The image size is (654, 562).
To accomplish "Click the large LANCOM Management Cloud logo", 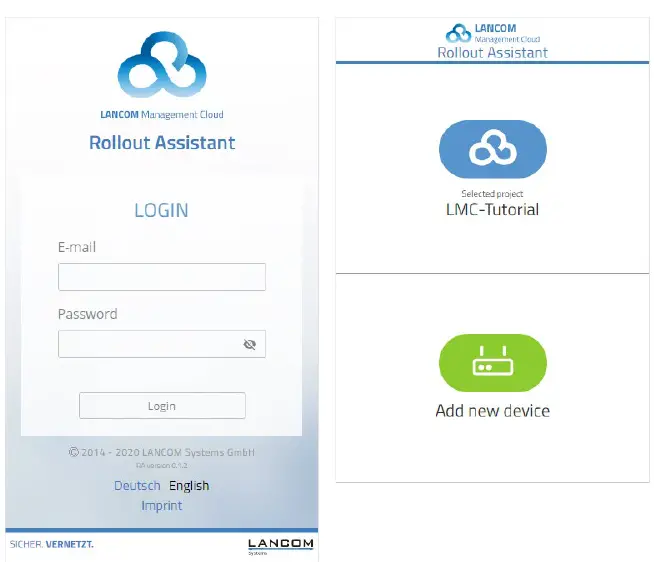I will 162,65.
